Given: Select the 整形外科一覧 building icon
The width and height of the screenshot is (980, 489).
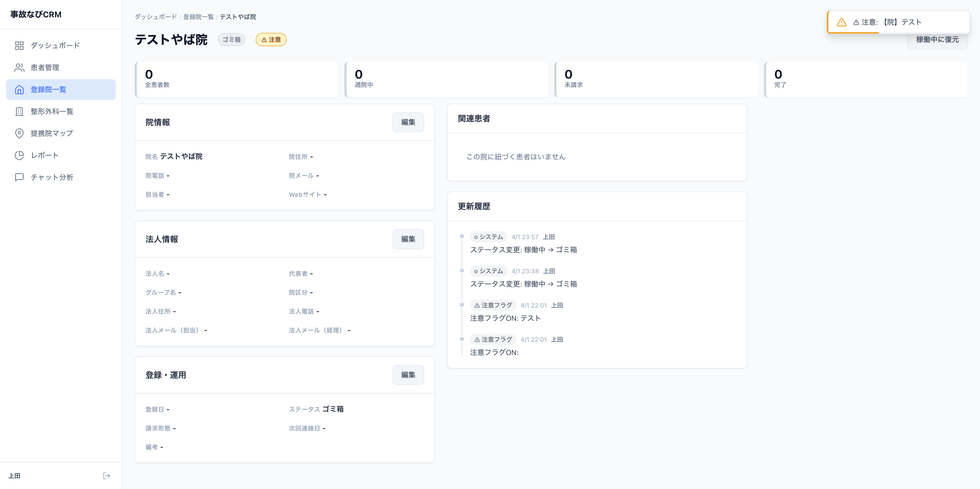Looking at the screenshot, I should 20,112.
